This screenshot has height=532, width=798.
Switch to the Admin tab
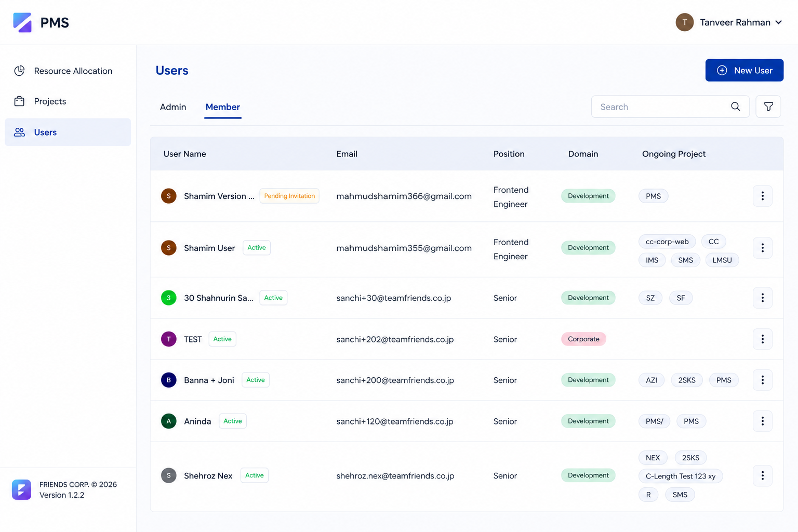tap(173, 107)
